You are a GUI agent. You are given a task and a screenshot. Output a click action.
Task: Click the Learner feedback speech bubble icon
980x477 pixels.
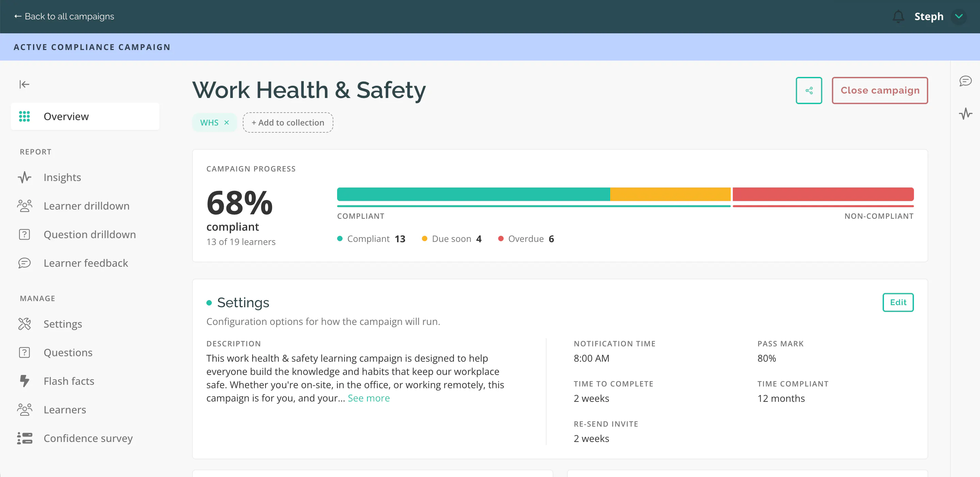click(25, 263)
